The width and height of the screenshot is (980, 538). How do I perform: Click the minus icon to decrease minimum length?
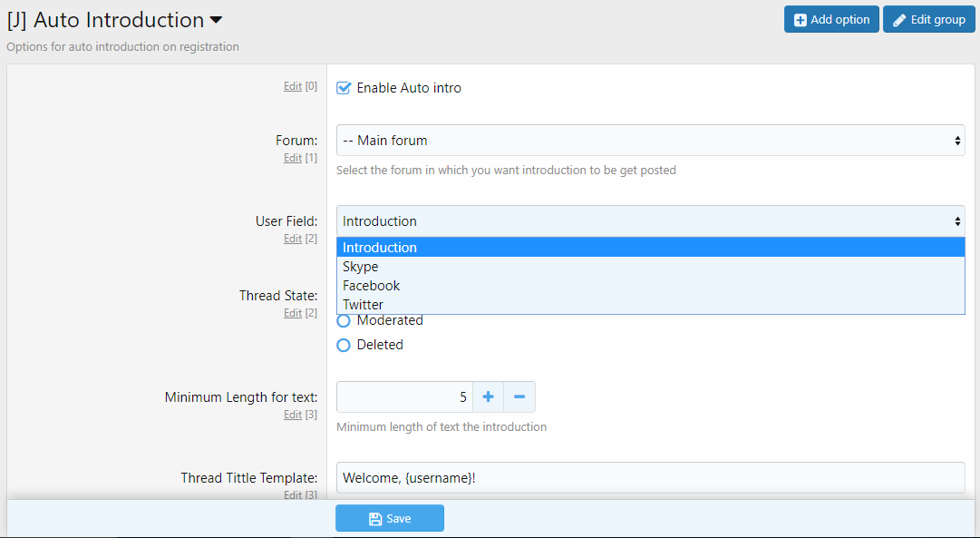tap(519, 396)
